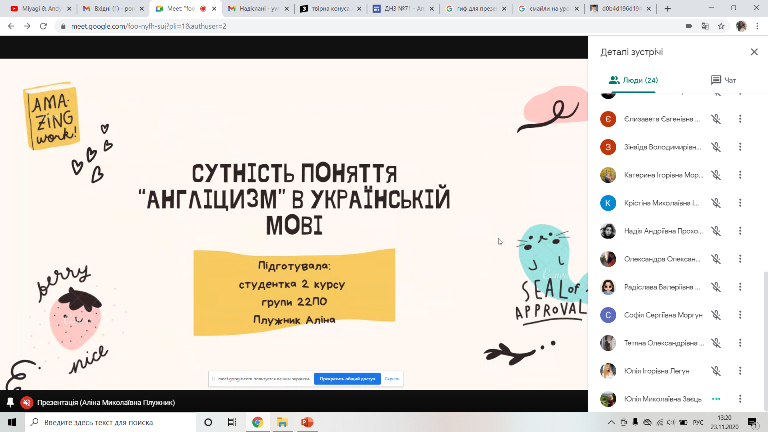Open PowerPoint from the Windows taskbar
Viewport: 768px width, 432px height.
(x=308, y=423)
